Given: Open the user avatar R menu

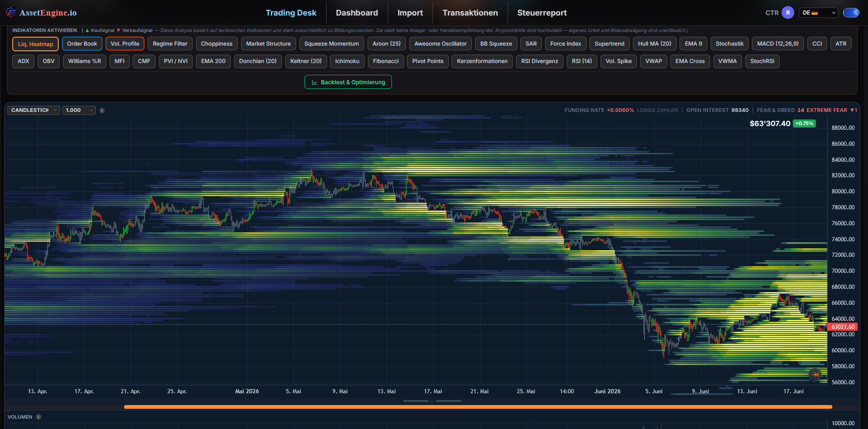Looking at the screenshot, I should (x=788, y=13).
